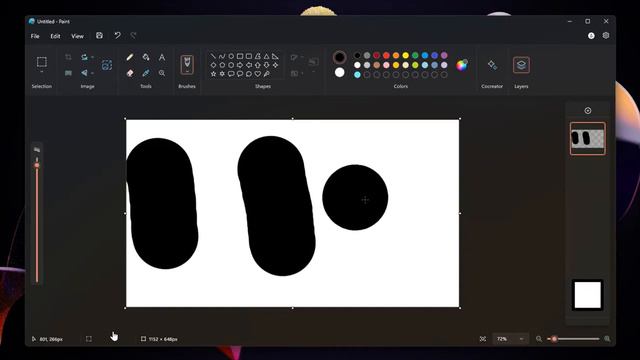Image resolution: width=640 pixels, height=360 pixels.
Task: Open the account profile icon
Action: (591, 36)
